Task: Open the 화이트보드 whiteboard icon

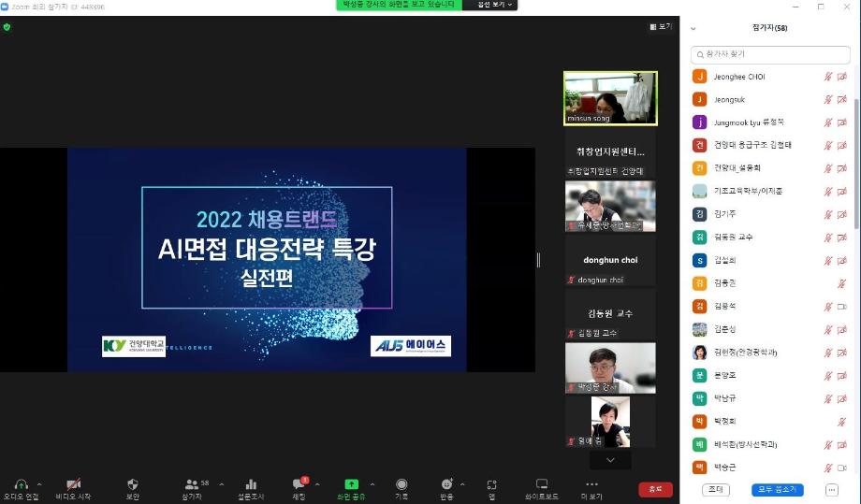Action: coord(541,484)
